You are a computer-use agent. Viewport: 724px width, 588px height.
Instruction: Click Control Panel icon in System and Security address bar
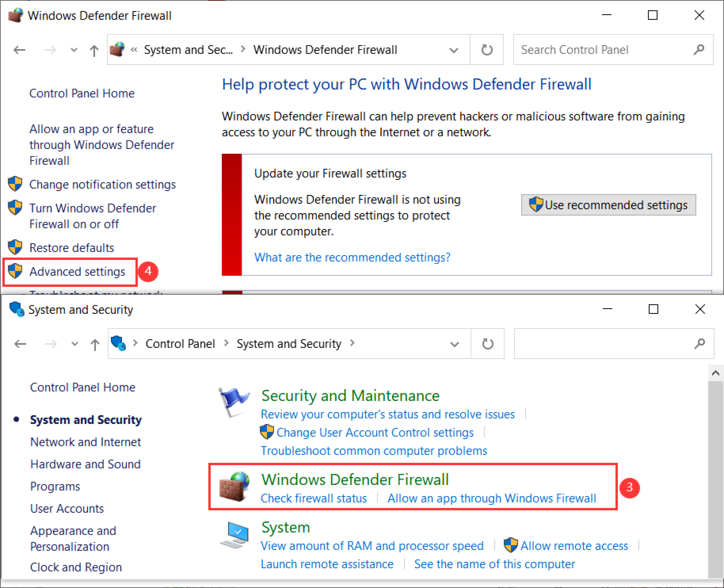point(118,344)
